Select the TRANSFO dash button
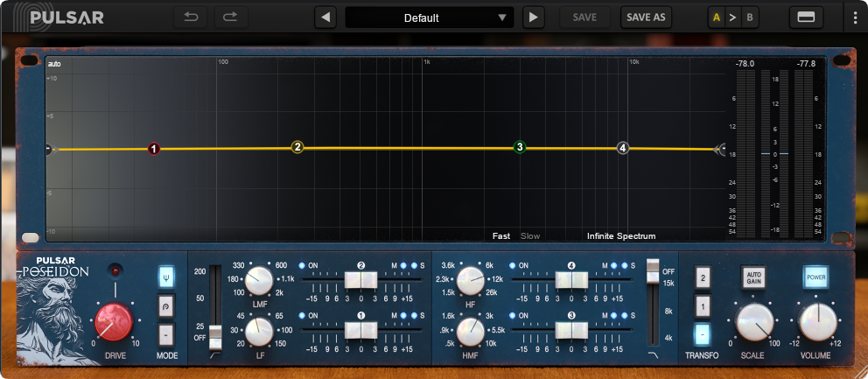The height and width of the screenshot is (379, 868). click(x=703, y=334)
